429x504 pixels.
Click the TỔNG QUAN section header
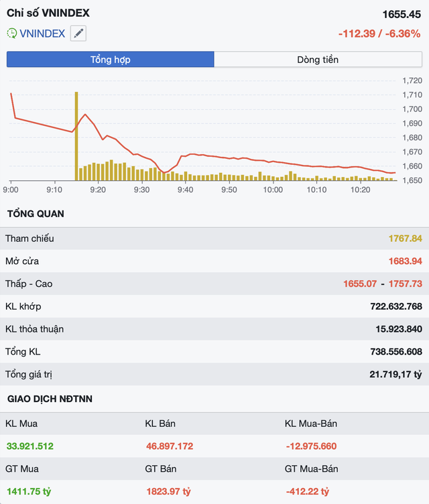coord(36,214)
